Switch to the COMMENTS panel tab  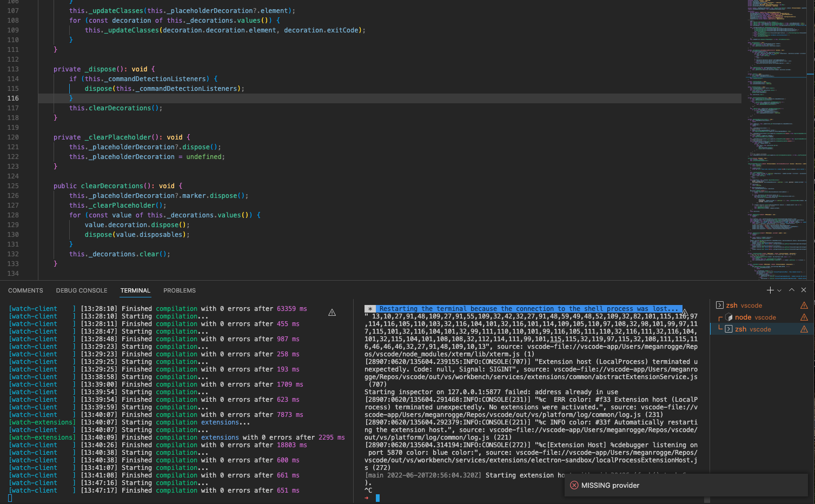coord(25,290)
